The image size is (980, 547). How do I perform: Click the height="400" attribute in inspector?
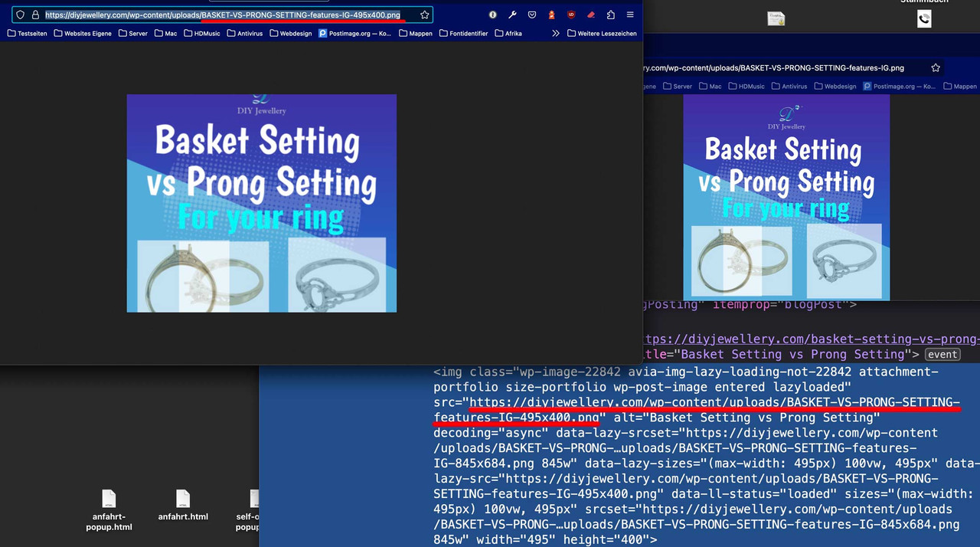click(x=608, y=540)
